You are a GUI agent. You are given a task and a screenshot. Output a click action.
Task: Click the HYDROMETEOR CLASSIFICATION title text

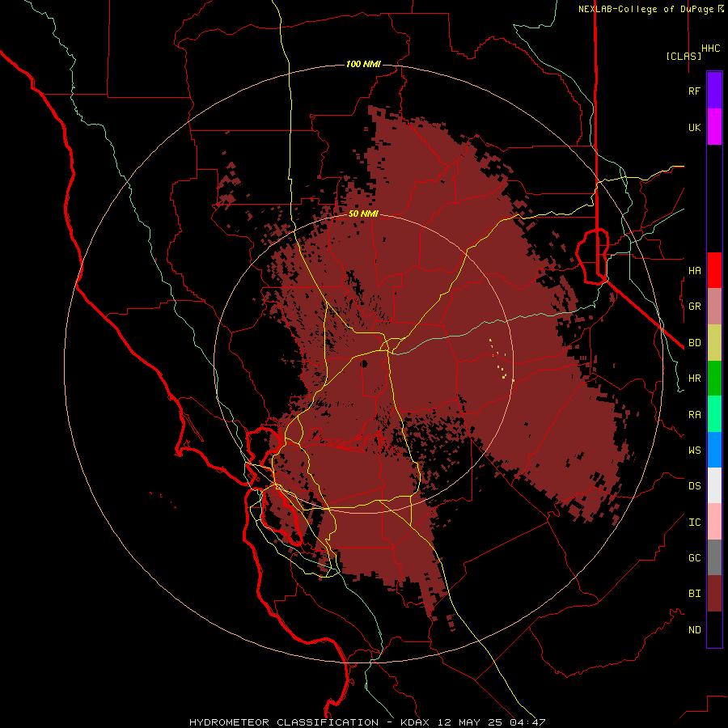click(x=284, y=722)
